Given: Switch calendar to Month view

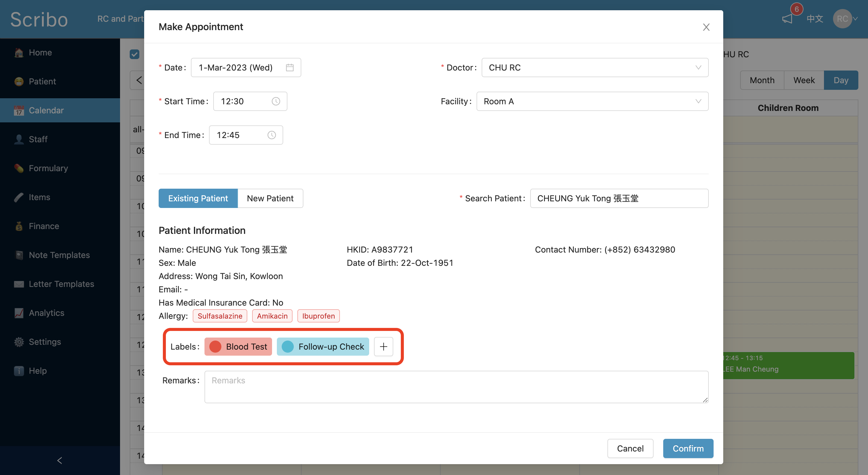Looking at the screenshot, I should click(x=762, y=80).
